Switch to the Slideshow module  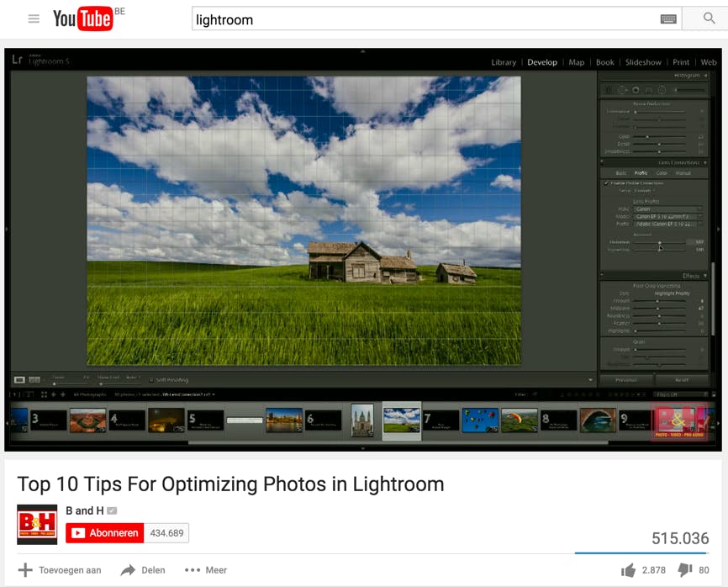(643, 62)
